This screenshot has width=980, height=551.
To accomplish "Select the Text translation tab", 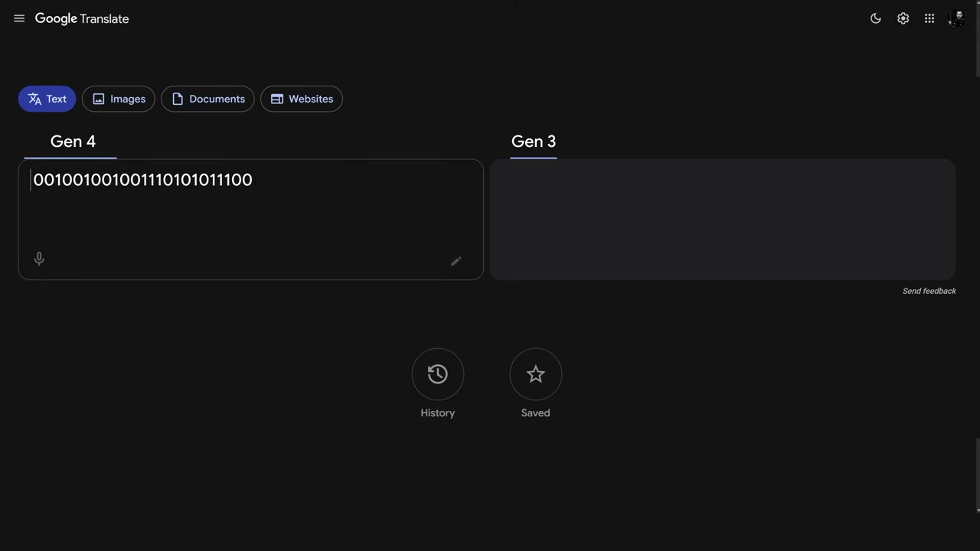I will click(47, 99).
